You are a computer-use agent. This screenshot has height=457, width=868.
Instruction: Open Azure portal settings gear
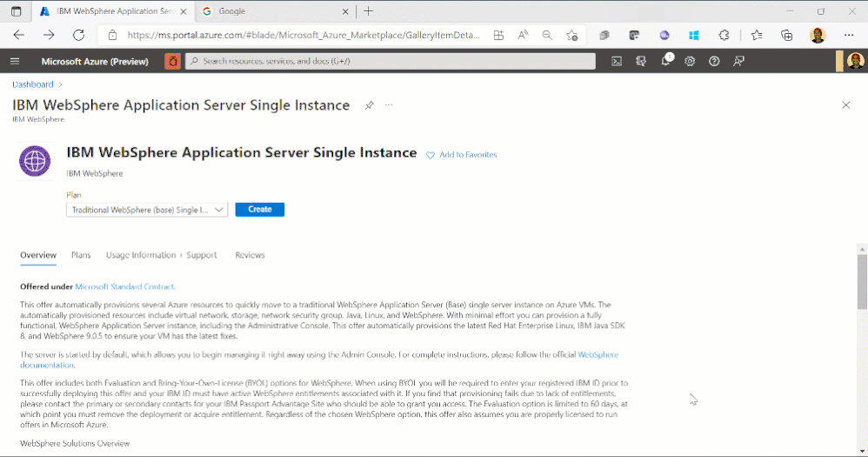[x=690, y=62]
